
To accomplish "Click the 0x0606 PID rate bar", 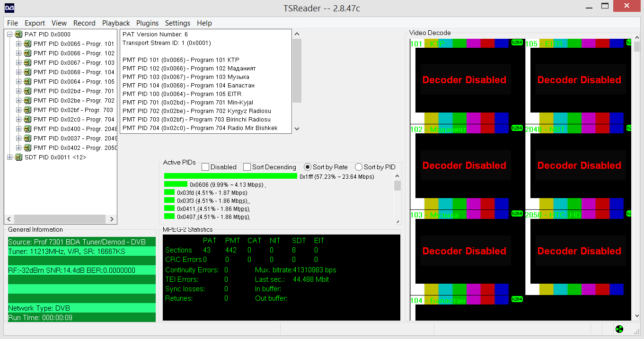I will pos(176,184).
